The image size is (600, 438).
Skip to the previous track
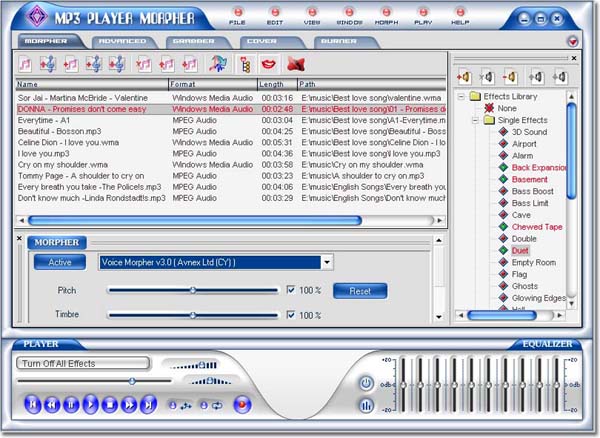coord(33,404)
